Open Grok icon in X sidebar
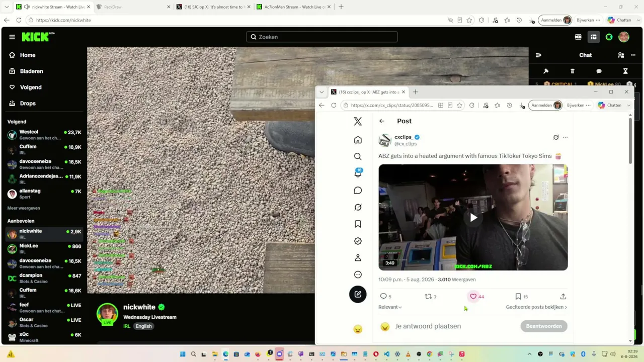 tap(358, 207)
